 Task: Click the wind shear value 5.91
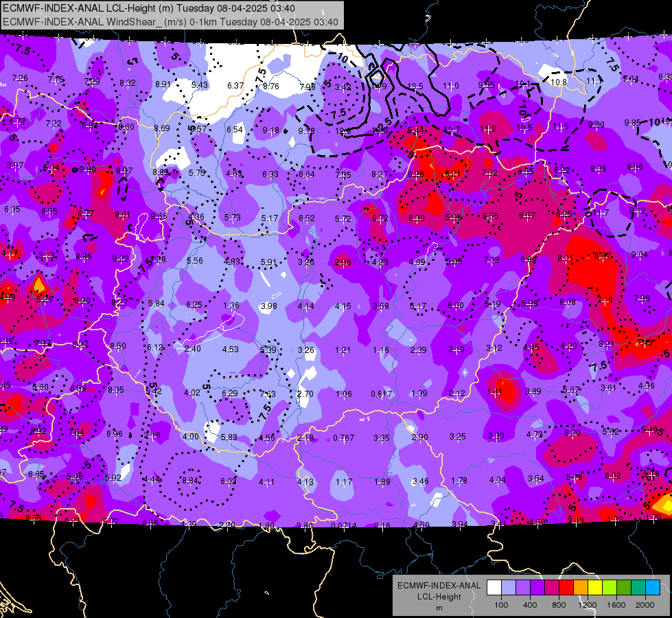pyautogui.click(x=268, y=262)
